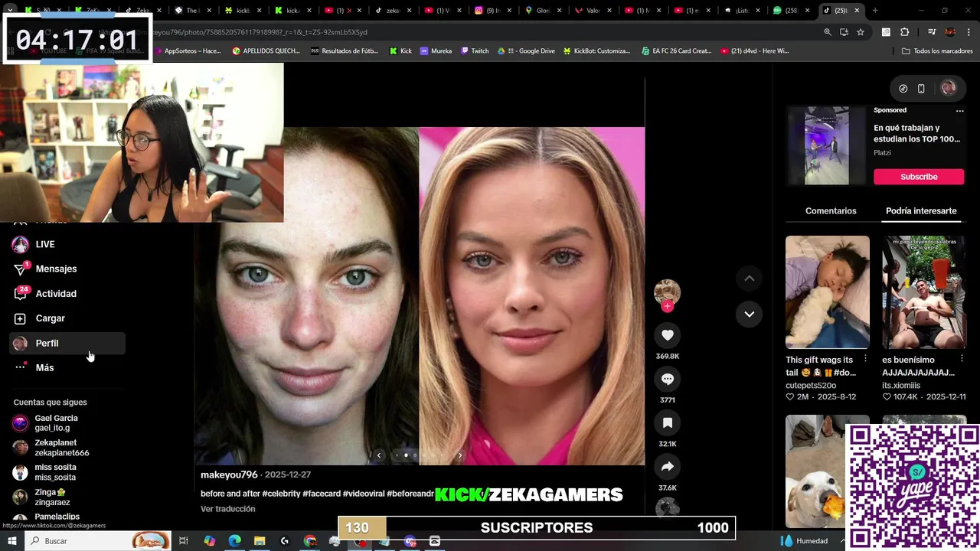Click the phone/app icon near profile avatar
The height and width of the screenshot is (551, 980).
tap(921, 89)
